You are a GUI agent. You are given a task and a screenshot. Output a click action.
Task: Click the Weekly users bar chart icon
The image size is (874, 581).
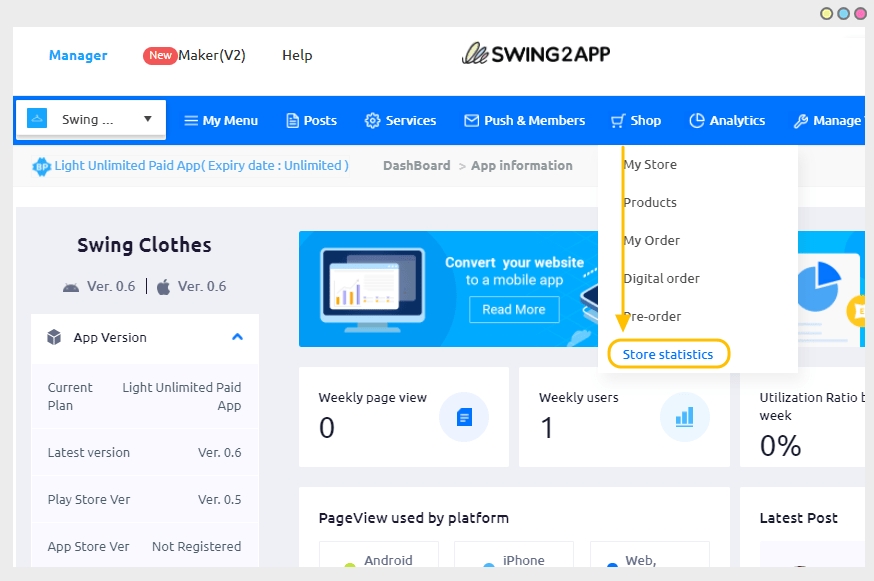tap(684, 417)
